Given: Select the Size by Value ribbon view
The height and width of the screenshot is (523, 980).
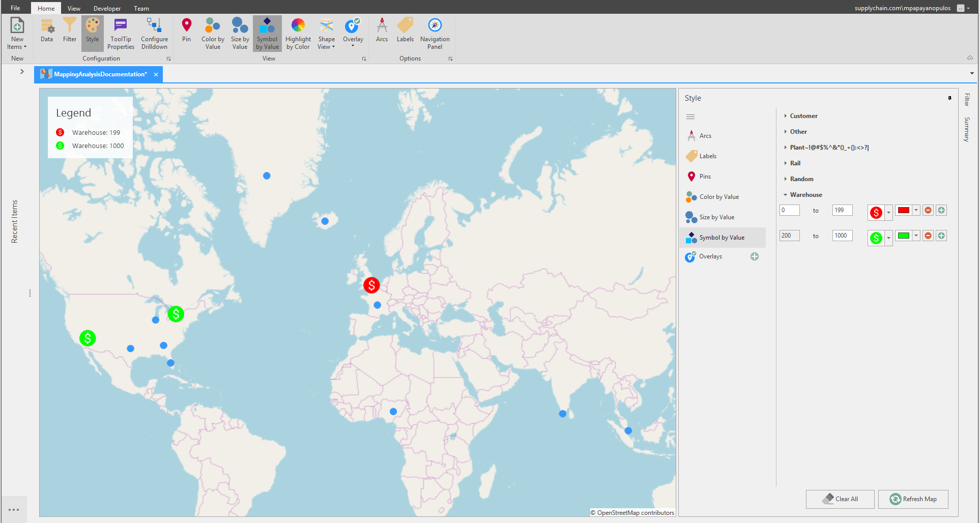Looking at the screenshot, I should pyautogui.click(x=240, y=34).
